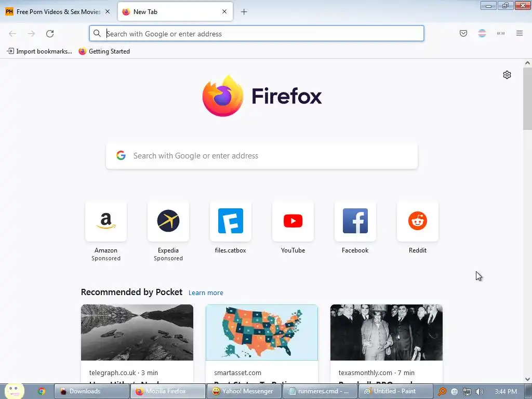
Task: Open the Firefox hamburger application menu
Action: (520, 33)
